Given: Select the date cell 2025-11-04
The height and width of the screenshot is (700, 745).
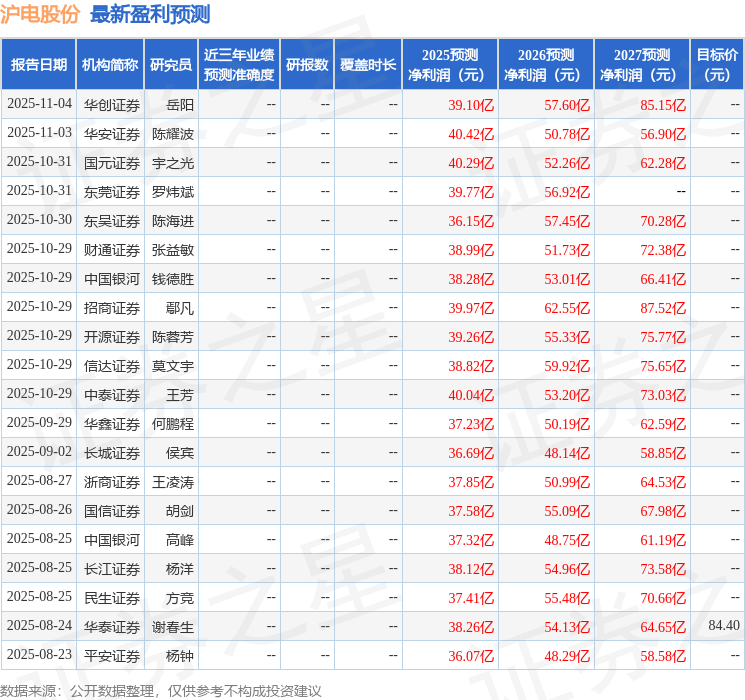Looking at the screenshot, I should tap(39, 104).
